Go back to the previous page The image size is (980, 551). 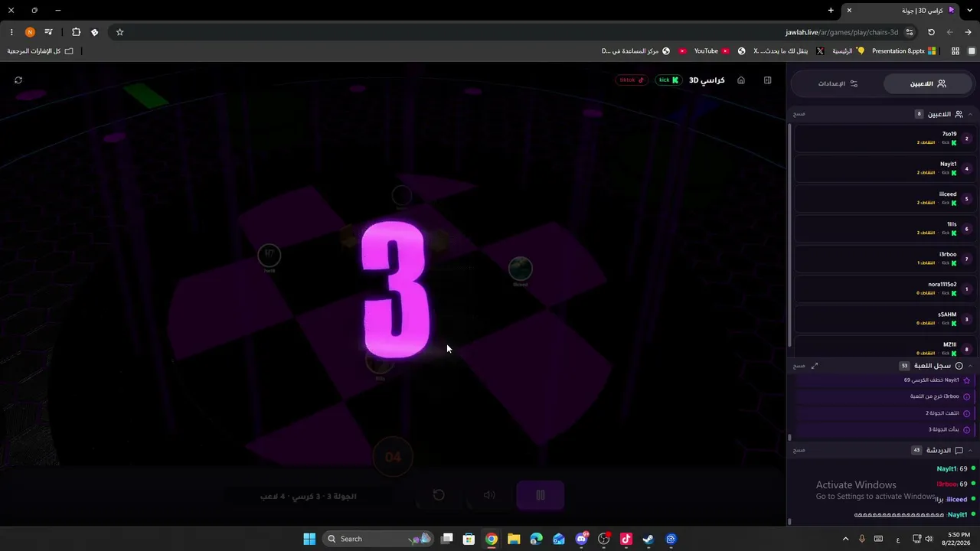[x=969, y=32]
